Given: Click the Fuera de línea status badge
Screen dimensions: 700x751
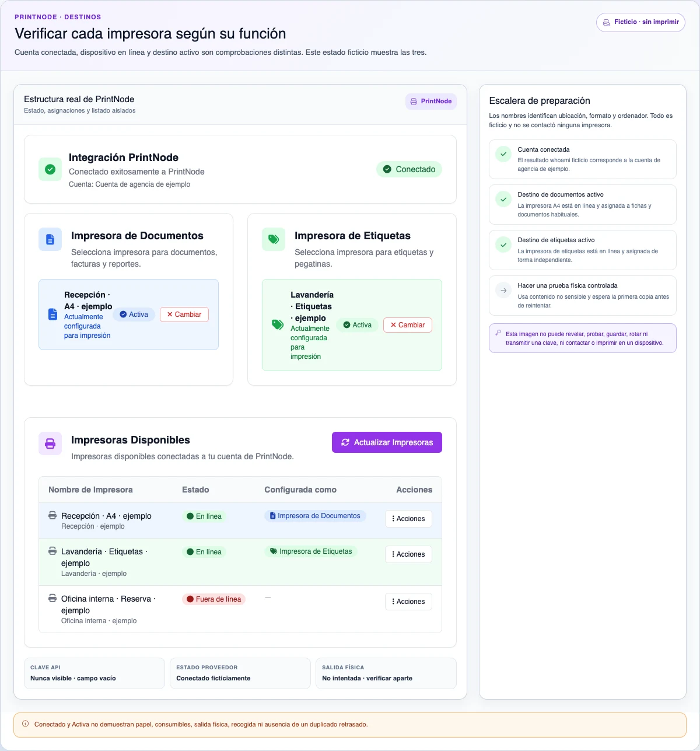Looking at the screenshot, I should (x=214, y=599).
